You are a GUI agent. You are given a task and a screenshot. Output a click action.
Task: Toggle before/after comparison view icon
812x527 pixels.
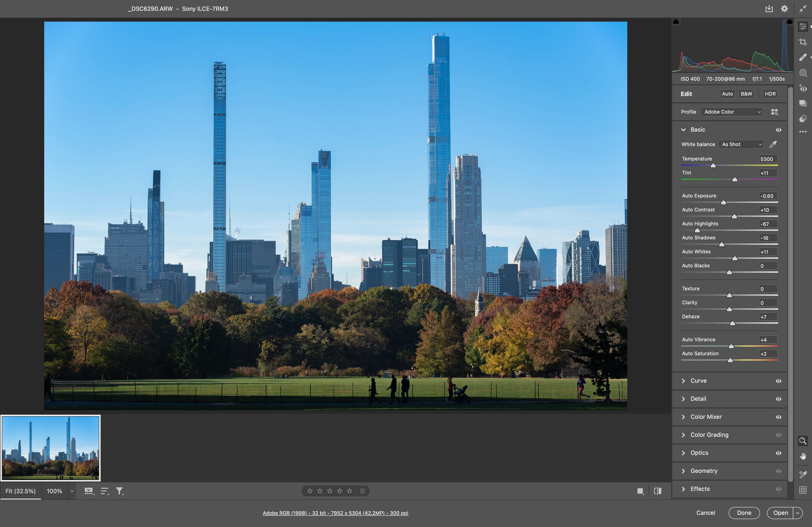tap(657, 491)
